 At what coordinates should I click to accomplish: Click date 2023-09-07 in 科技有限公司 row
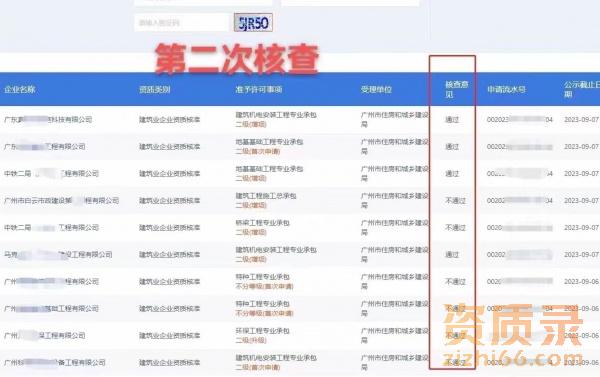(x=581, y=119)
